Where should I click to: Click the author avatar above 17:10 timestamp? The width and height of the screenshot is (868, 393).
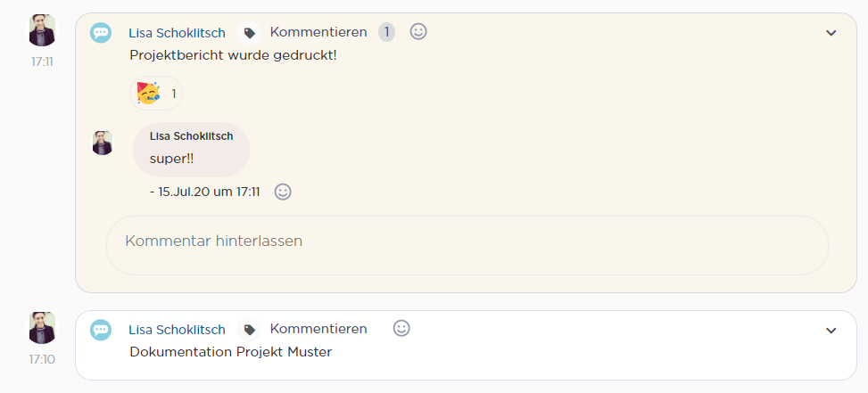(42, 328)
